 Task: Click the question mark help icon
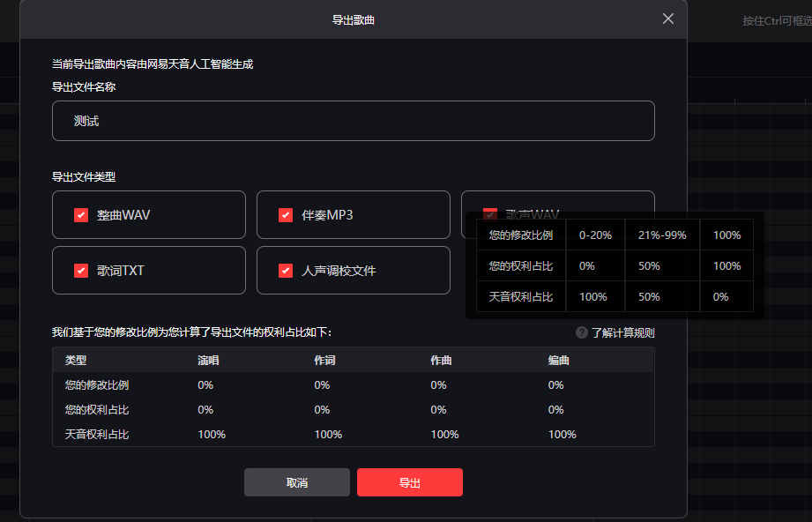point(582,332)
